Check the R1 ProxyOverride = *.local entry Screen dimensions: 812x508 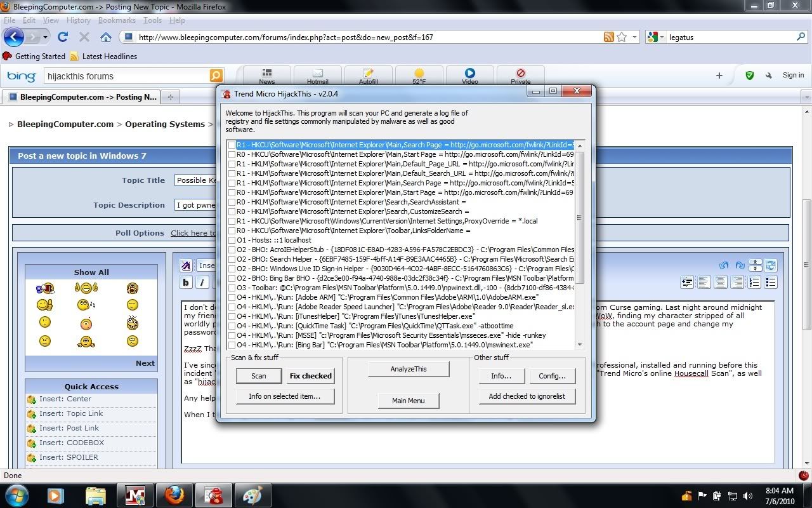point(232,221)
